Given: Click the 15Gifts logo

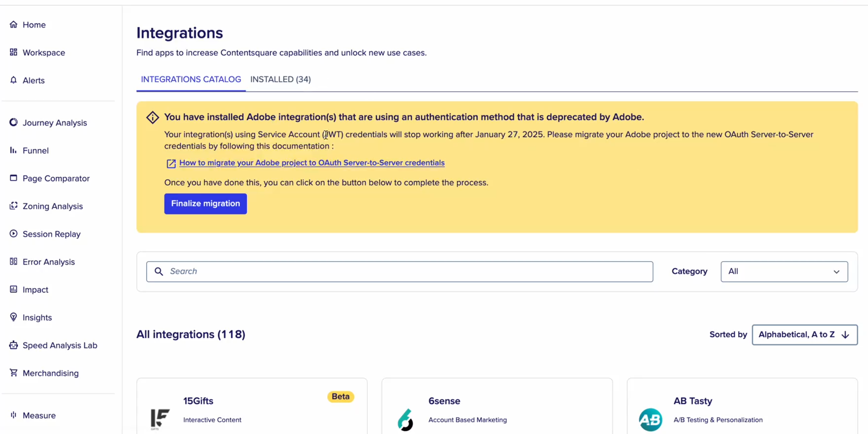Looking at the screenshot, I should coord(160,419).
